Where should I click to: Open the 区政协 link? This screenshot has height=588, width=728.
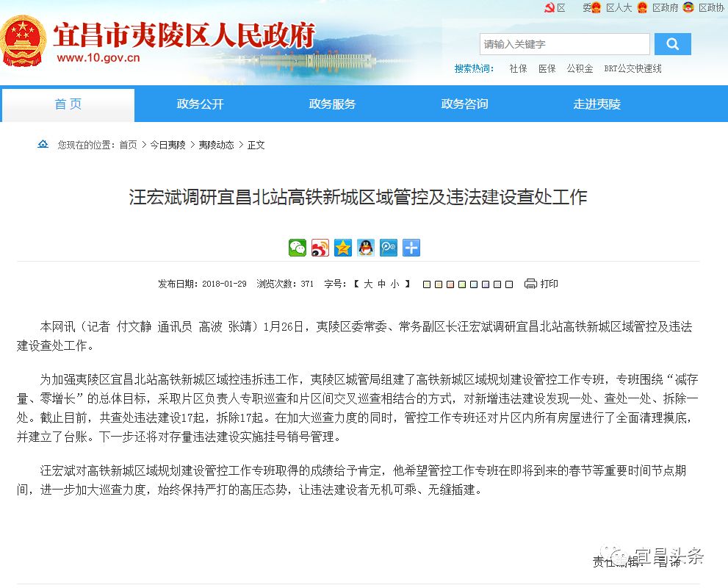click(x=711, y=8)
